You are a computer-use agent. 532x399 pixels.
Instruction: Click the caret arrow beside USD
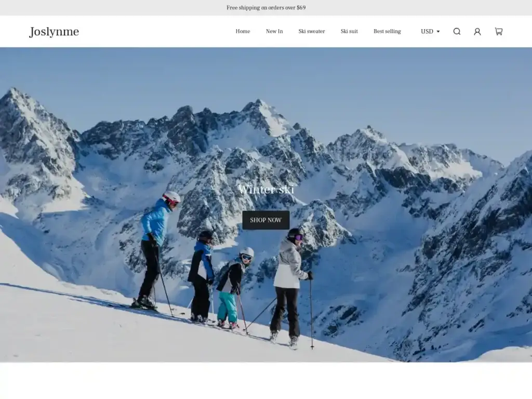click(x=438, y=32)
